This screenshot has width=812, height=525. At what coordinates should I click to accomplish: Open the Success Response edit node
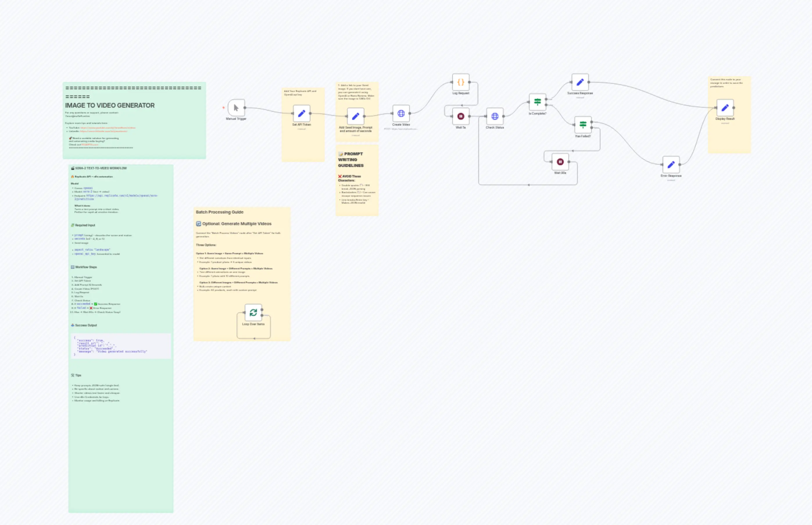point(580,82)
